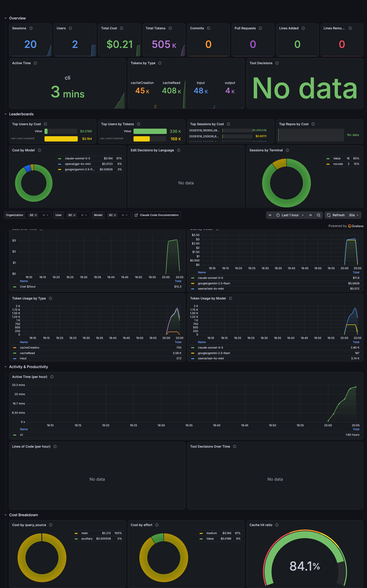The image size is (367, 588).
Task: Toggle cacheCreation series in Token Usage legend
Action: [x=30, y=347]
